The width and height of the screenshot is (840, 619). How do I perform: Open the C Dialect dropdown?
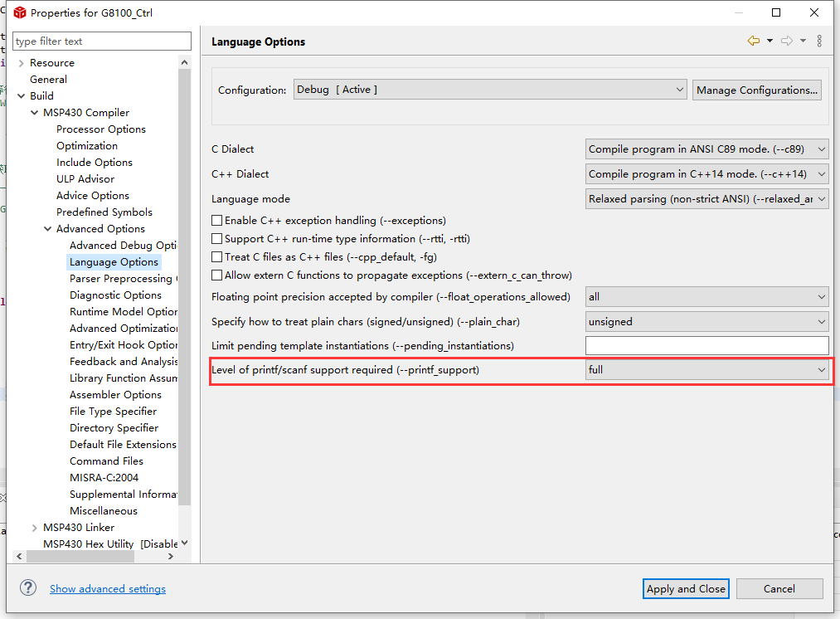click(x=706, y=149)
